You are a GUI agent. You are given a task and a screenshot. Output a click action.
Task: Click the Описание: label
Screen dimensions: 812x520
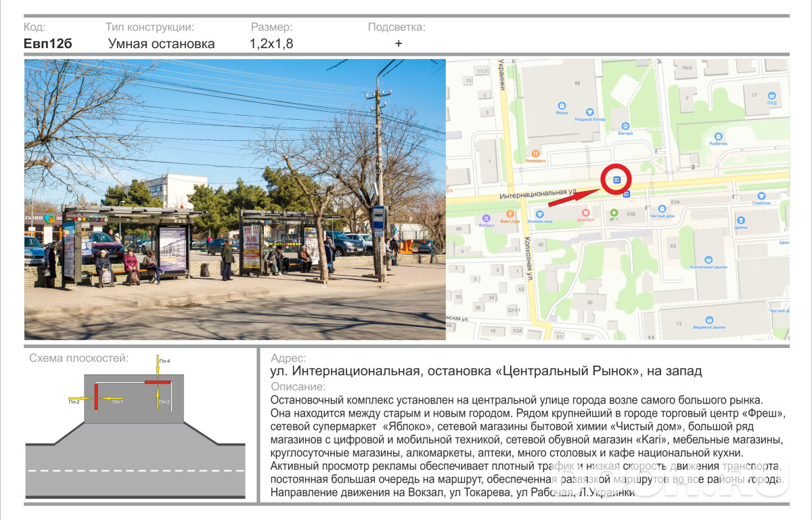coord(298,387)
